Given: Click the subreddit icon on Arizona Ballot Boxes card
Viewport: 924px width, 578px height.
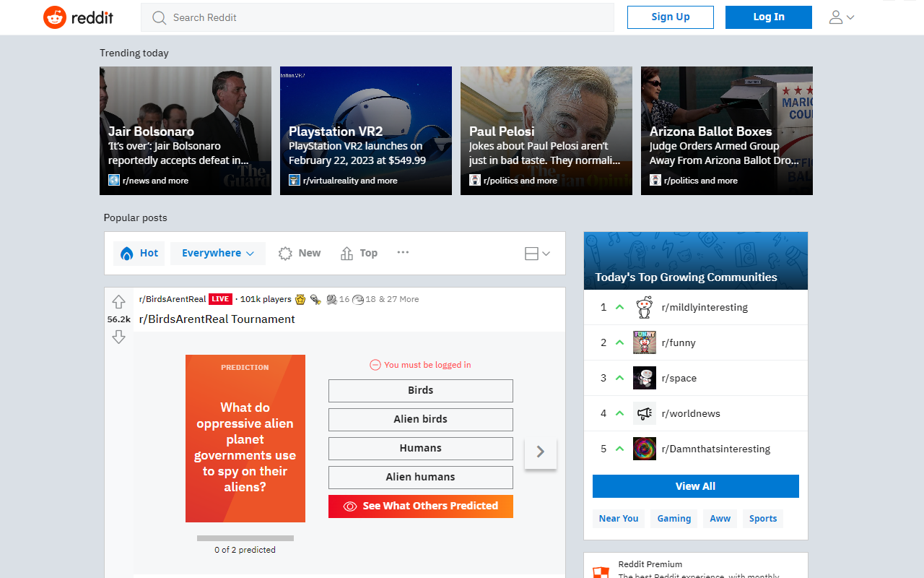Looking at the screenshot, I should (655, 180).
